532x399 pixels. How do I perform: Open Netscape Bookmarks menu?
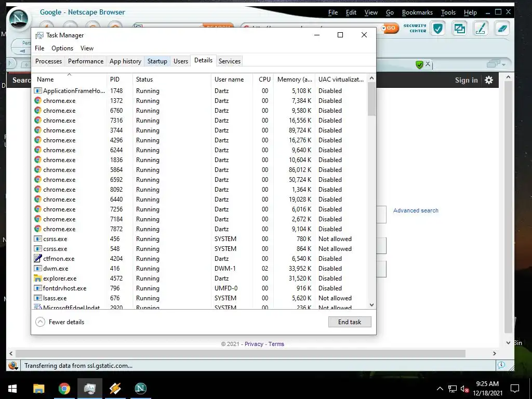(x=417, y=12)
